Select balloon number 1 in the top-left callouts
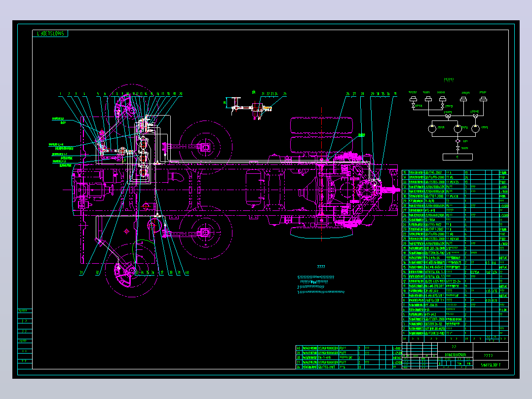532x399 pixels. click(60, 94)
